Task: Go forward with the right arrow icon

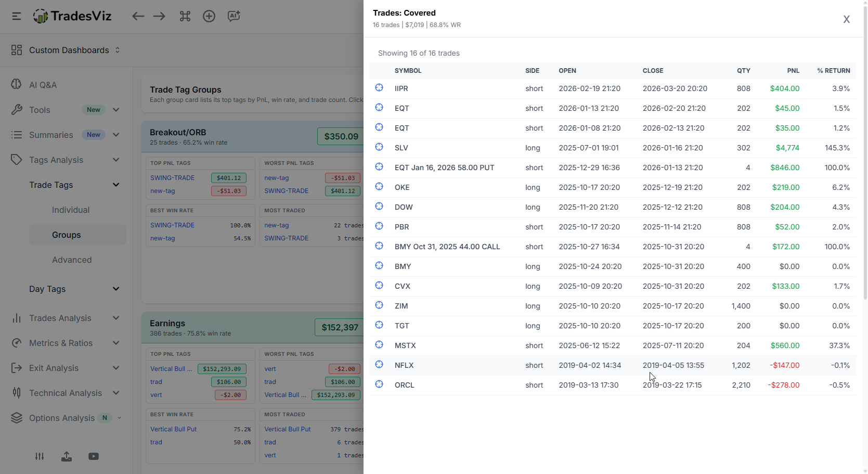Action: coord(159,16)
